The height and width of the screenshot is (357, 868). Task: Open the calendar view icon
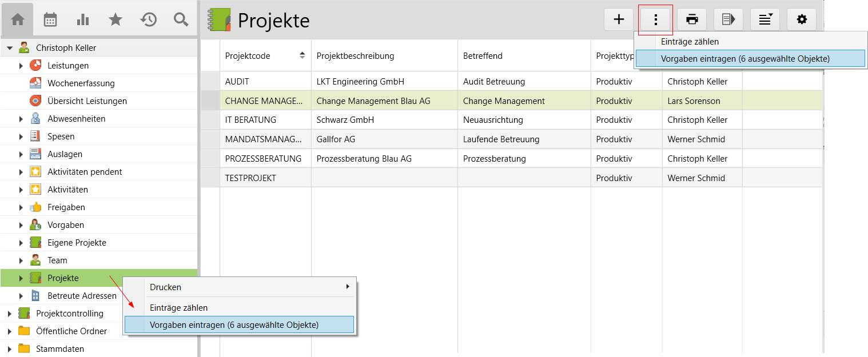50,19
